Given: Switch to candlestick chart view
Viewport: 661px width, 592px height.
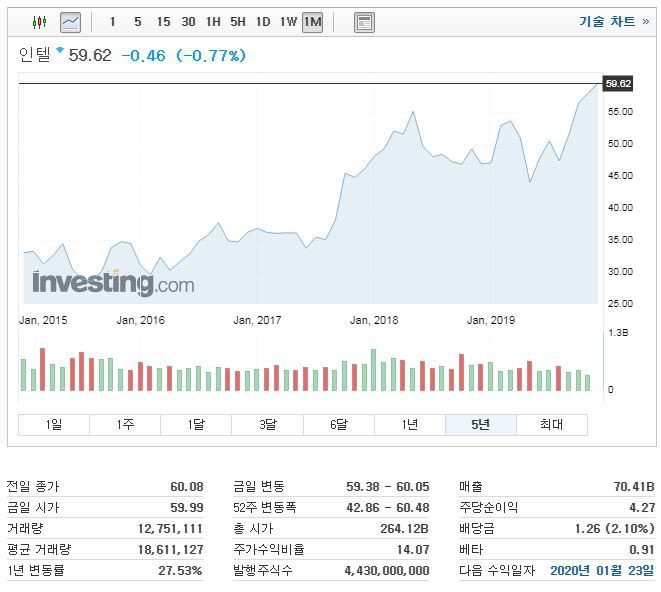Looking at the screenshot, I should [40, 22].
